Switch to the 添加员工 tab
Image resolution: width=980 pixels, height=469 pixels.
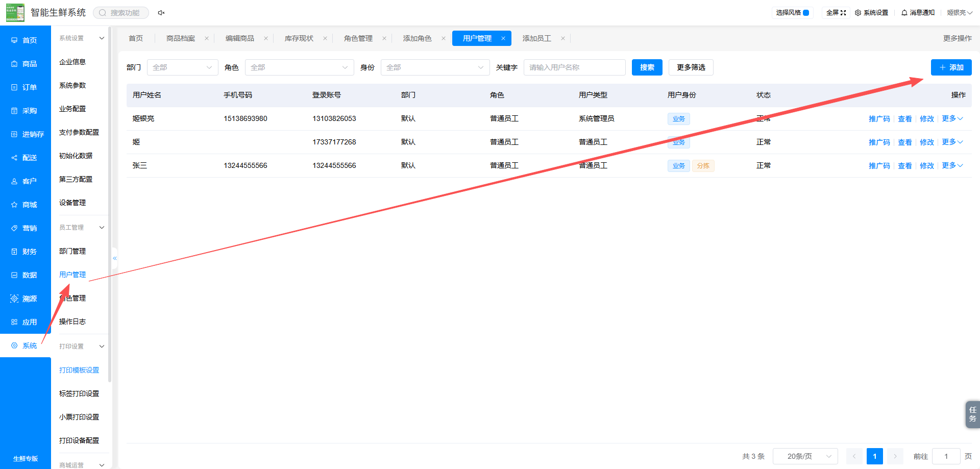(537, 38)
